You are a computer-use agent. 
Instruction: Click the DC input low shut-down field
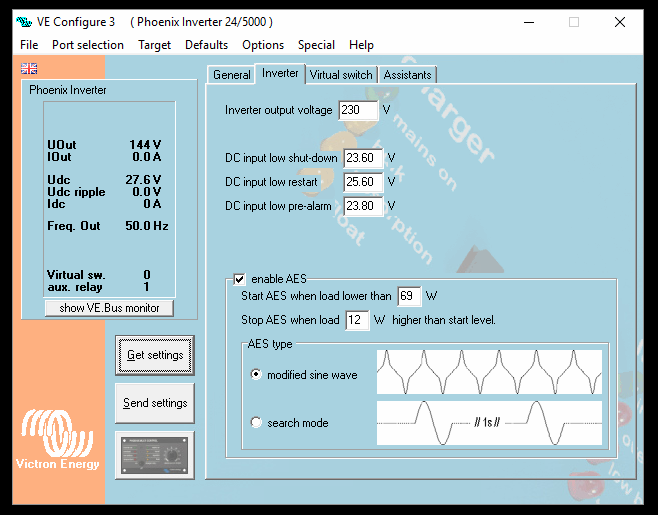point(362,158)
